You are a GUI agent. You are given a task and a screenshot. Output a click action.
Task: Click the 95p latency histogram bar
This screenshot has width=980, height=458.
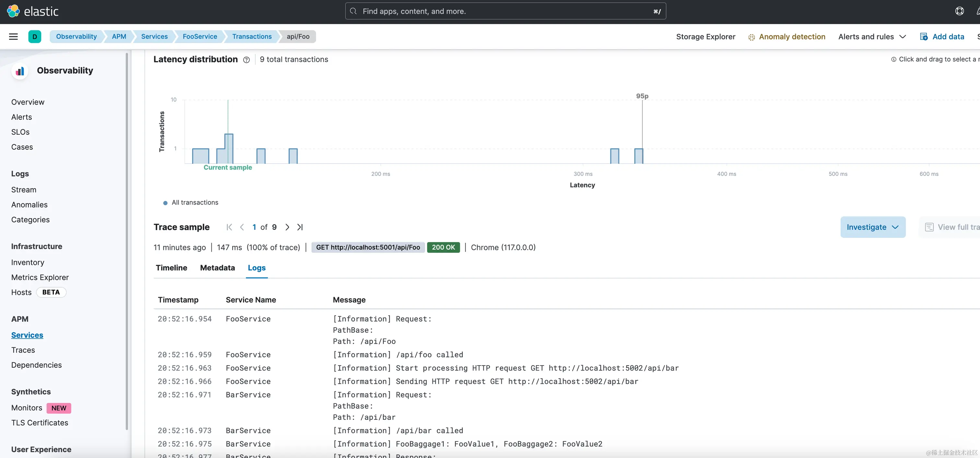point(639,156)
